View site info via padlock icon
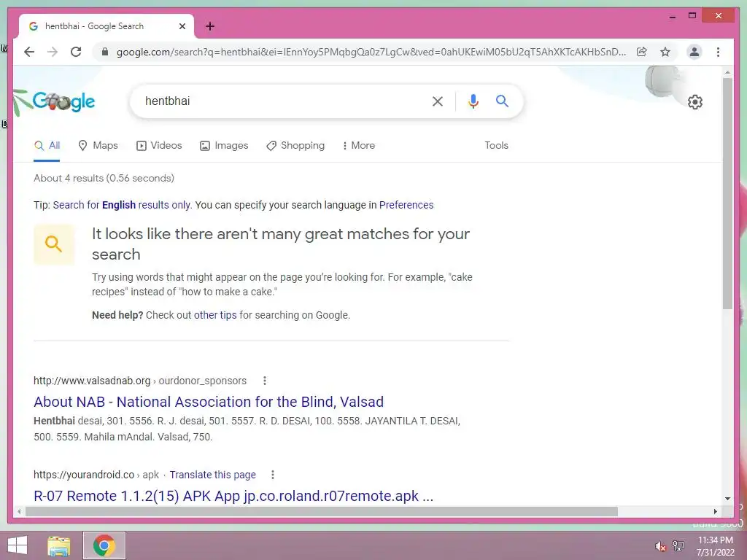The height and width of the screenshot is (560, 747). click(105, 52)
